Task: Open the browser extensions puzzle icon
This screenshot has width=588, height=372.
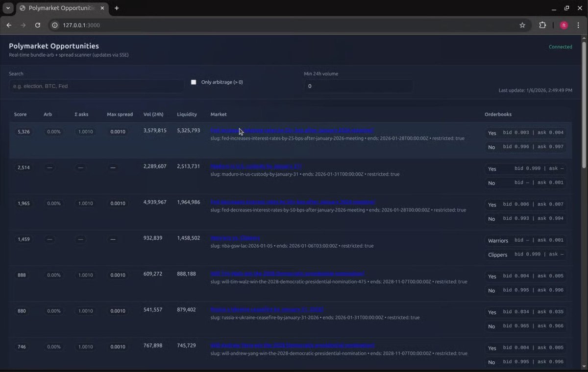Action: pos(542,25)
